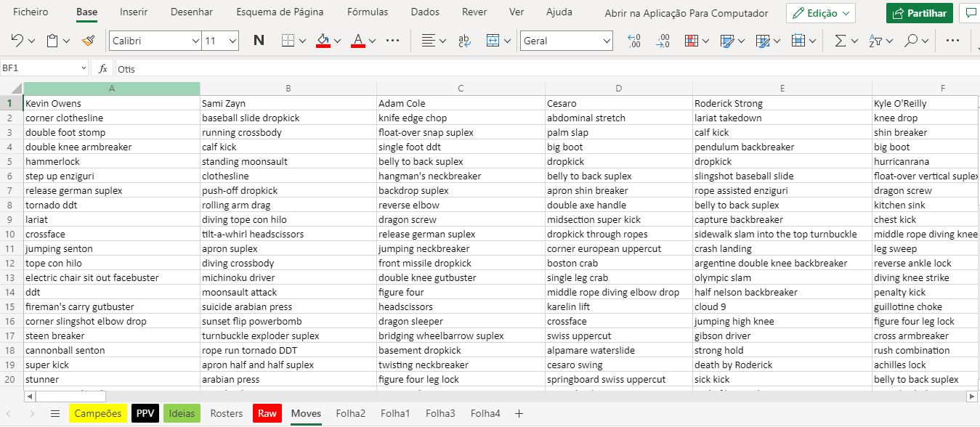Switch to the Raw sheet tab

tap(267, 413)
